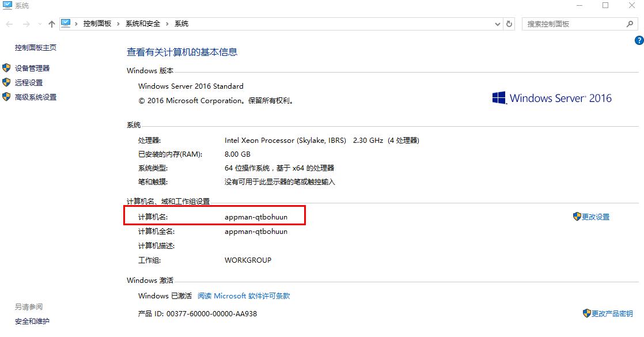Click Windows Server 2016 Standard edition text
The height and width of the screenshot is (337, 644).
tap(191, 86)
